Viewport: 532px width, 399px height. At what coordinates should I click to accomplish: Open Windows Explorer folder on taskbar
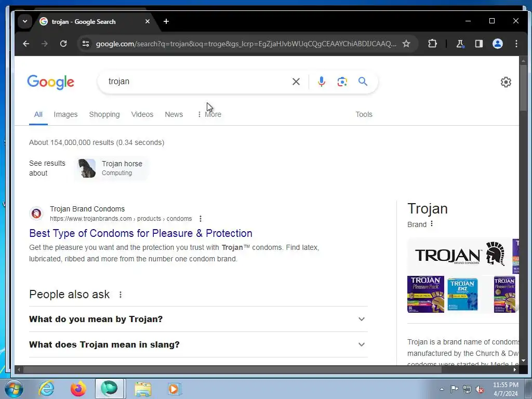143,389
